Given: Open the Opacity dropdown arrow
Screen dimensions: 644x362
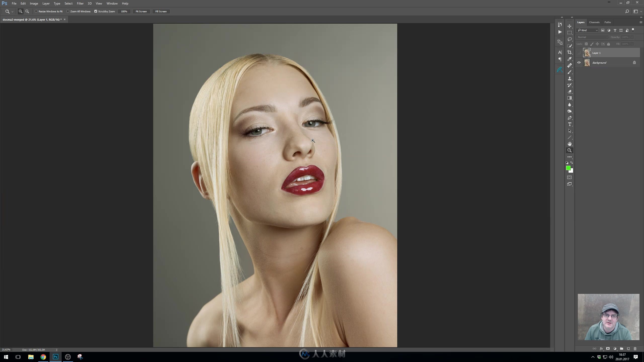Looking at the screenshot, I should click(x=632, y=37).
